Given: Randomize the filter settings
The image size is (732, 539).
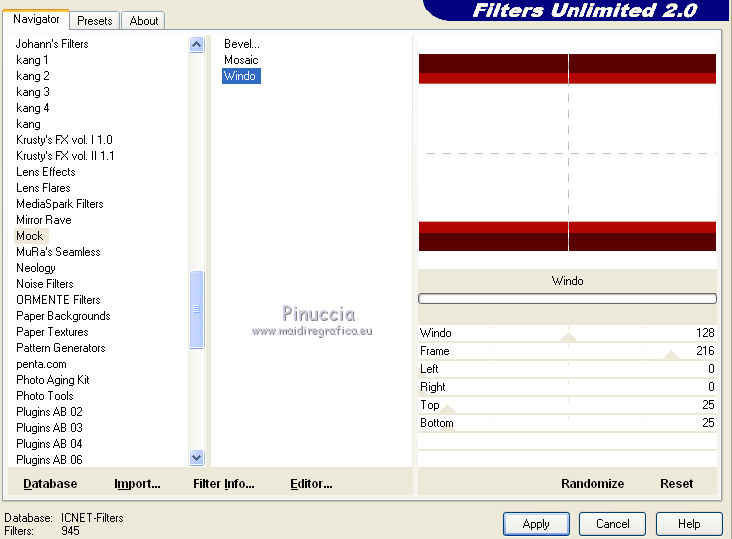Looking at the screenshot, I should tap(592, 483).
